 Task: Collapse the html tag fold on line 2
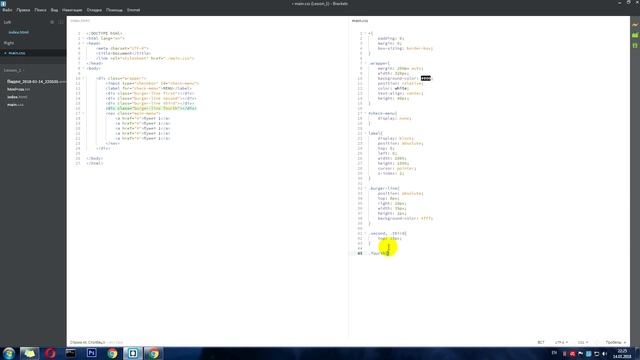83,38
